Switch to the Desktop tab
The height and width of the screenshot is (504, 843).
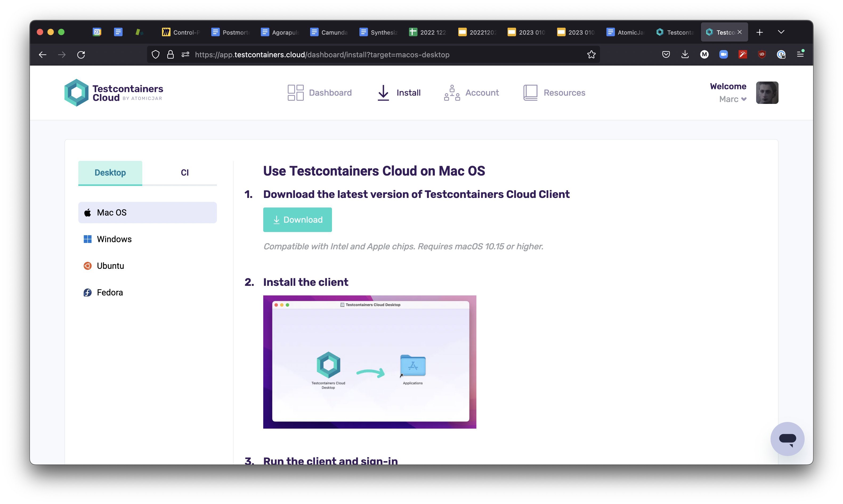110,173
